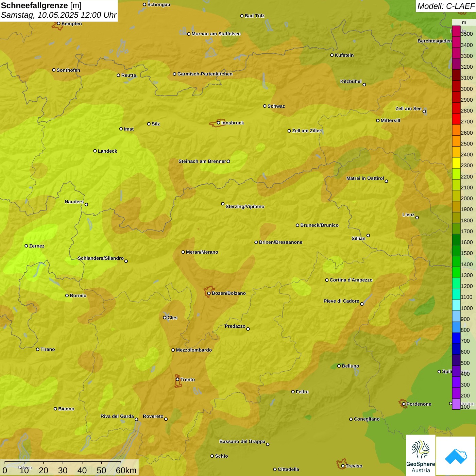Click the Cortina d'Ampezzo location dot

click(x=327, y=280)
